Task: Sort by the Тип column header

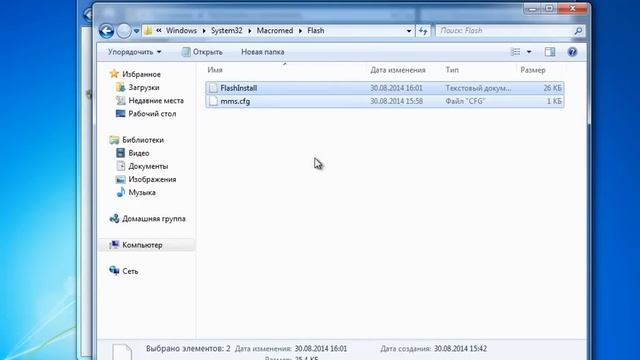Action: 452,70
